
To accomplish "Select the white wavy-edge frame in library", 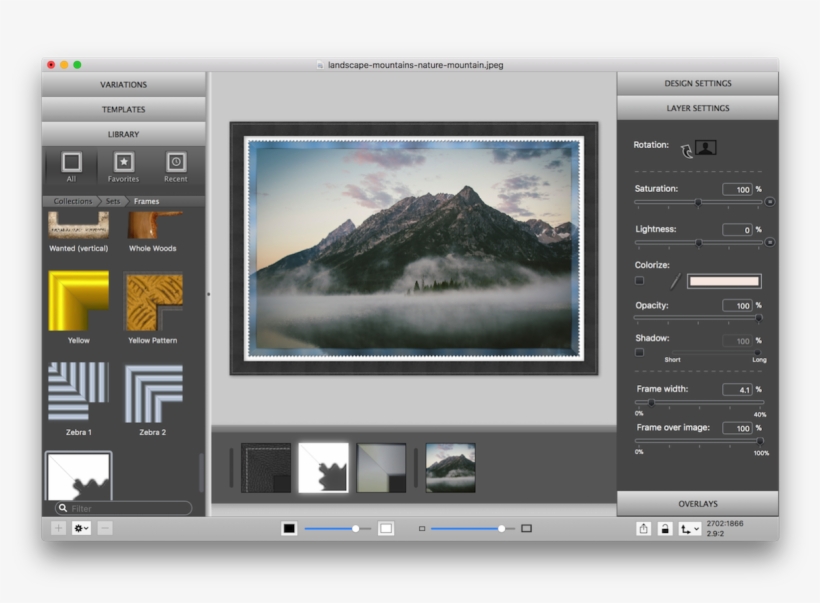I will (78, 476).
